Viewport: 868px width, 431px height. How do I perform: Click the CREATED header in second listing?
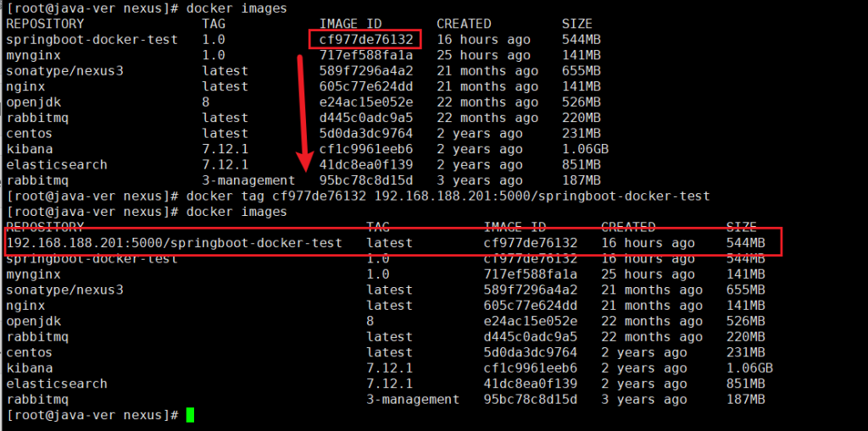[628, 227]
